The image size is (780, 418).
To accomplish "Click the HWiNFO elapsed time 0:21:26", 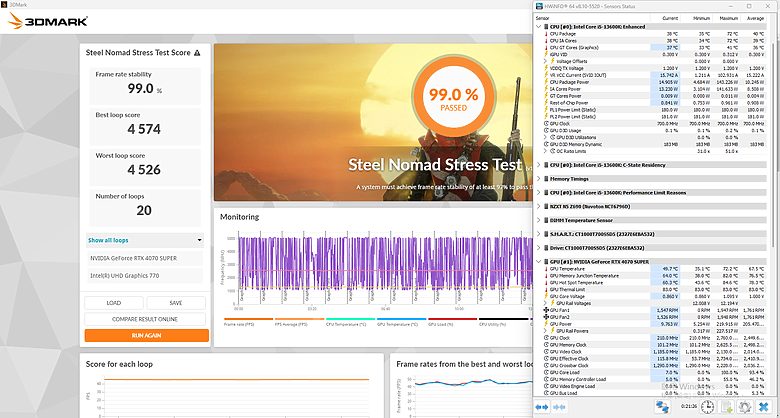I will (689, 407).
